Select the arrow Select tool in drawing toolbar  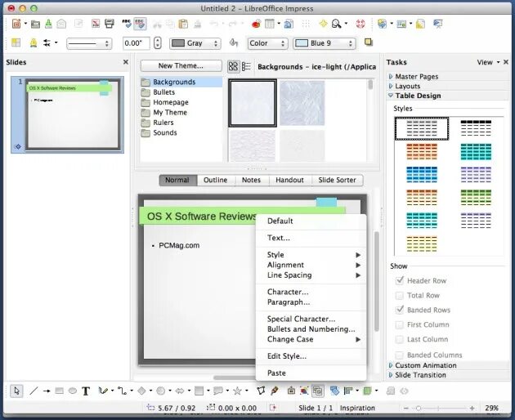[x=16, y=391]
